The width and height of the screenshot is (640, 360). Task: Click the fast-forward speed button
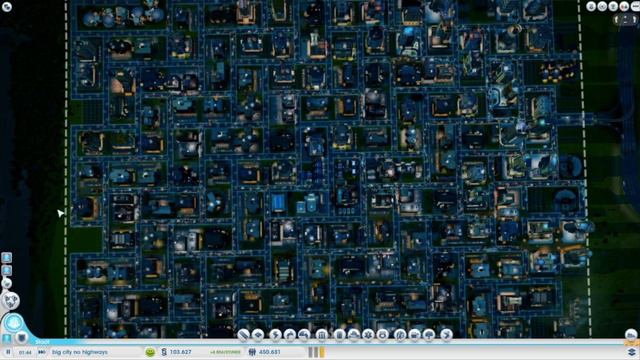pyautogui.click(x=42, y=352)
